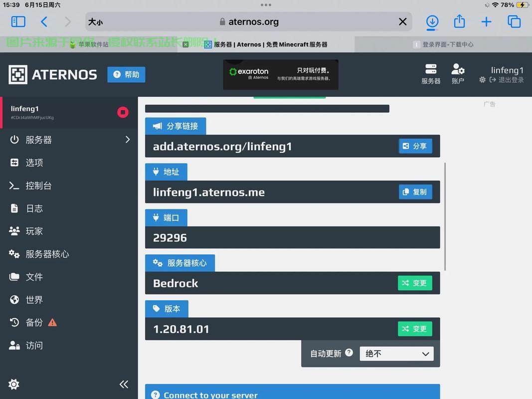
Task: Open page text size menu 大小
Action: point(95,22)
